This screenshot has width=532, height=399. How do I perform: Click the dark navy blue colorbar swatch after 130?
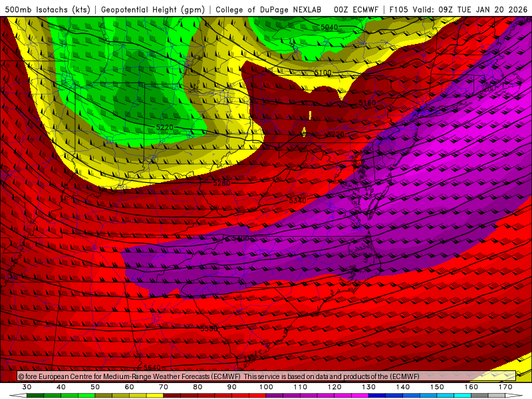(377, 395)
